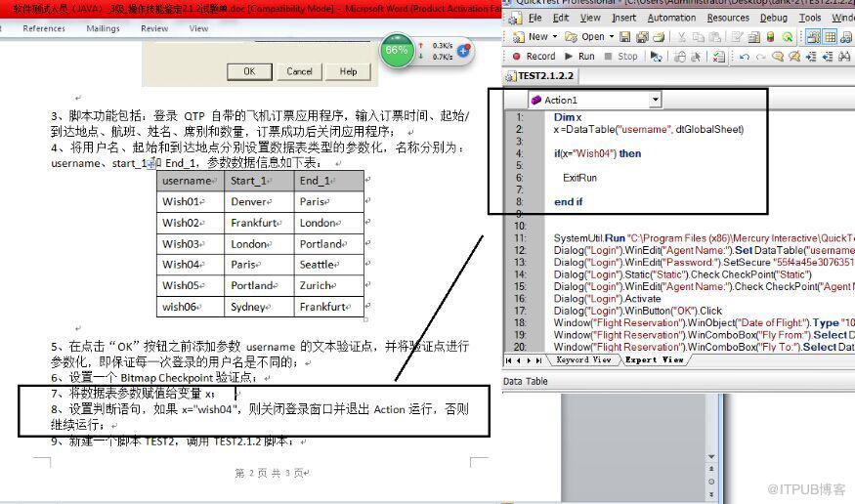Click the OK button in Word dialog image
Screen dimensions: 855x504
pos(249,71)
